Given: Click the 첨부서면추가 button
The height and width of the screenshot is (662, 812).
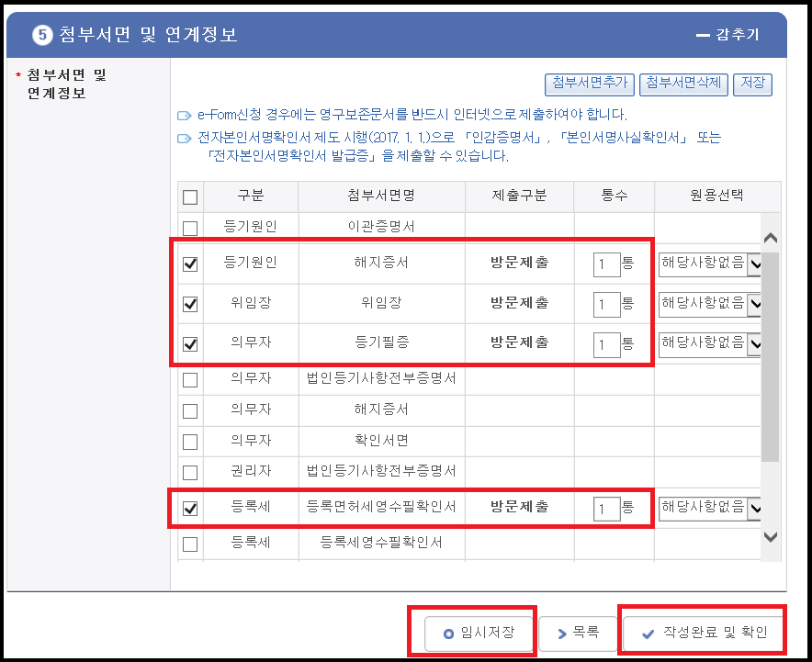Looking at the screenshot, I should point(590,84).
